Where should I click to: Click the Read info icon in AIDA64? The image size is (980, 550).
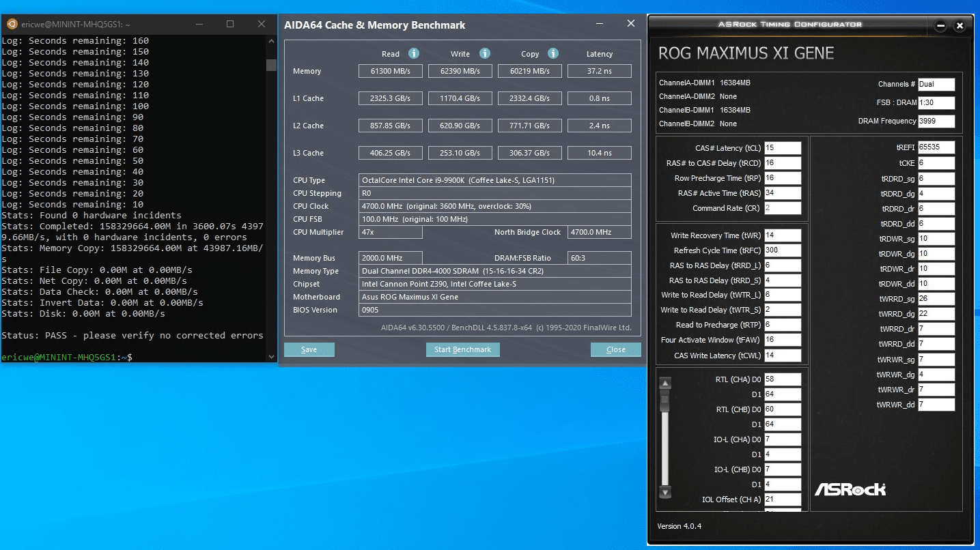coord(414,53)
